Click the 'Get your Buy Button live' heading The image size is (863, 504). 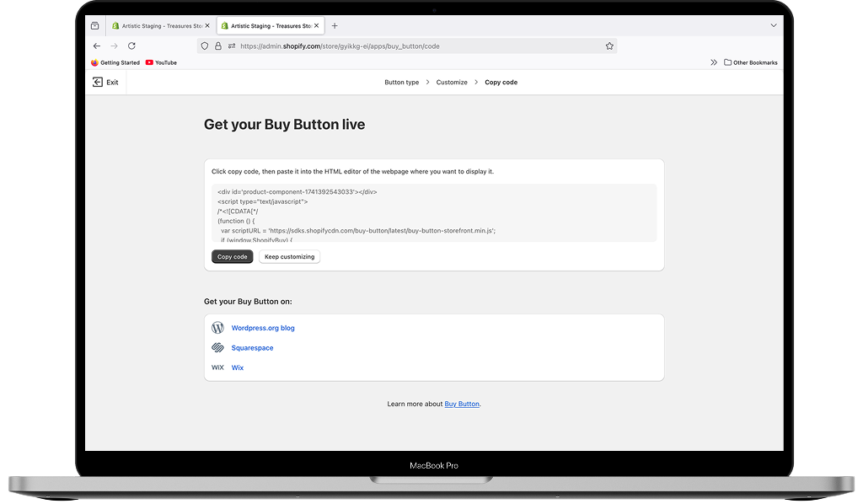[x=285, y=125]
